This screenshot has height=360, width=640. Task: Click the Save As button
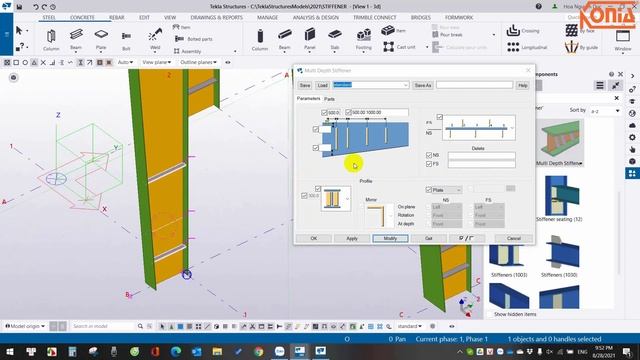coord(422,85)
